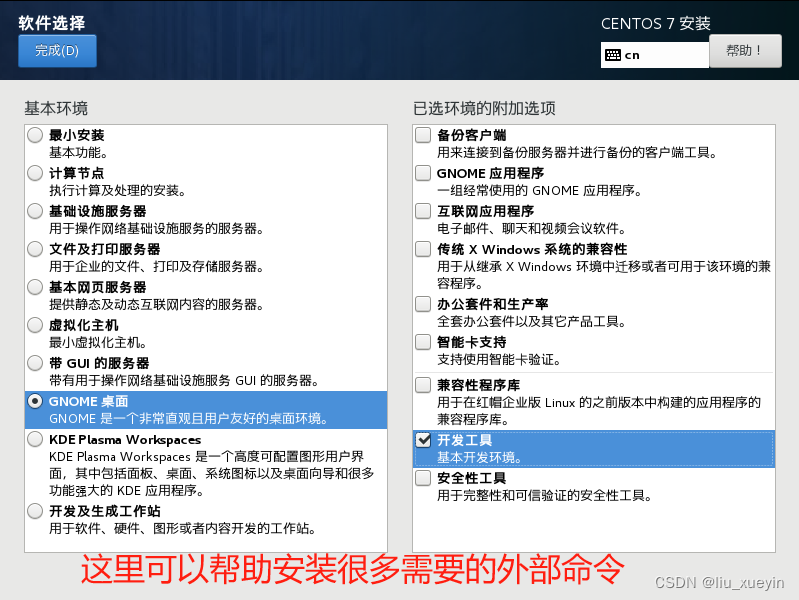Select the GNOME 桌面 radio button

[x=35, y=401]
